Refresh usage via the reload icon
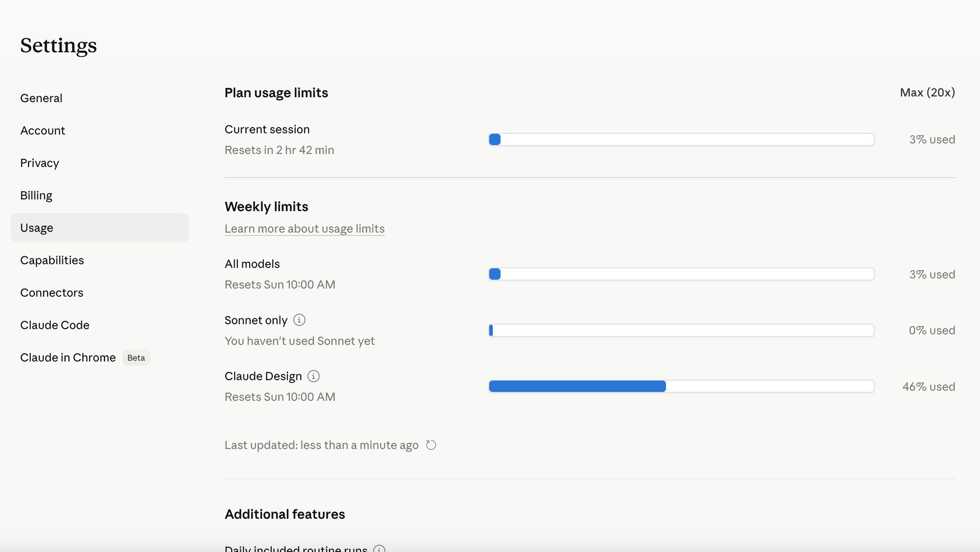This screenshot has width=980, height=552. pyautogui.click(x=431, y=445)
